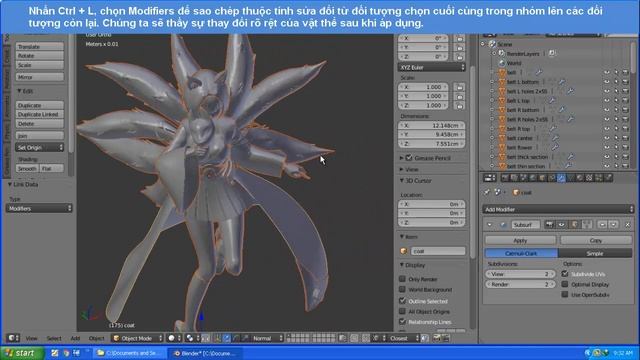The height and width of the screenshot is (360, 640).
Task: Open the Add menu in 3D header
Action: (75, 338)
